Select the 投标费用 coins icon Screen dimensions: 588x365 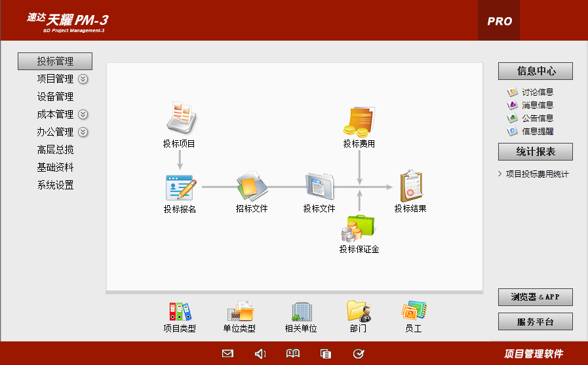359,121
